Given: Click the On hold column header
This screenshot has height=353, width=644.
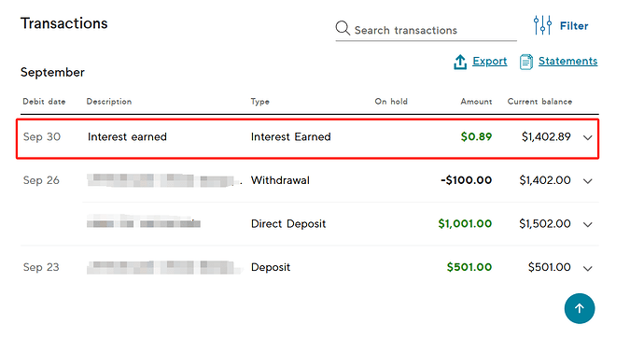Looking at the screenshot, I should tap(391, 102).
